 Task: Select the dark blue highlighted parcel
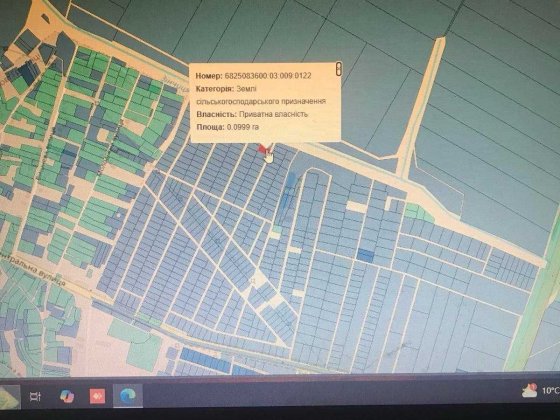click(365, 255)
